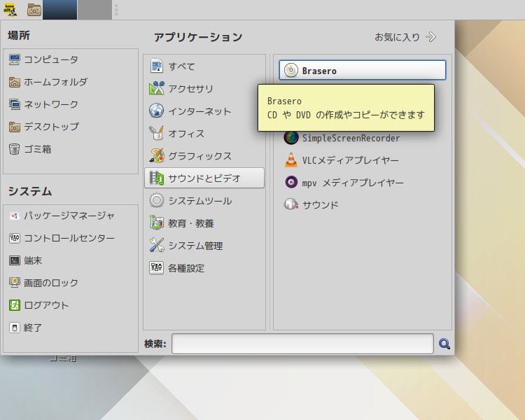Image resolution: width=525 pixels, height=420 pixels.
Task: Click the 検索 search input field
Action: 302,344
